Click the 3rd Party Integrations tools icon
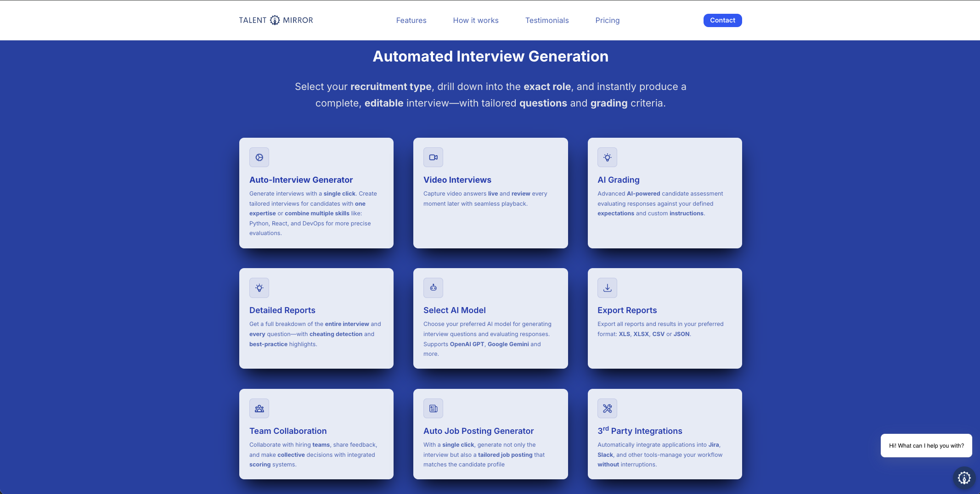Viewport: 980px width, 494px height. tap(607, 408)
